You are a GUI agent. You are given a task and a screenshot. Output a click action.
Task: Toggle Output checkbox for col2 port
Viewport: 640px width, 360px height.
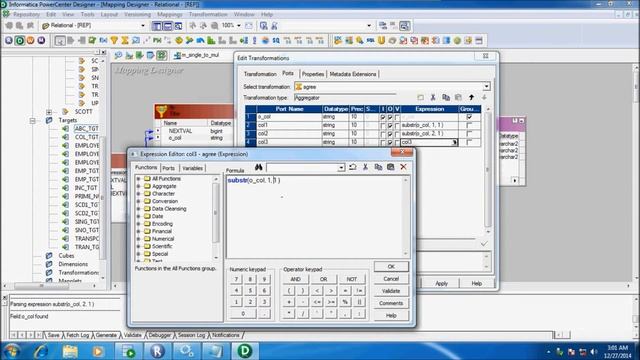tap(390, 134)
